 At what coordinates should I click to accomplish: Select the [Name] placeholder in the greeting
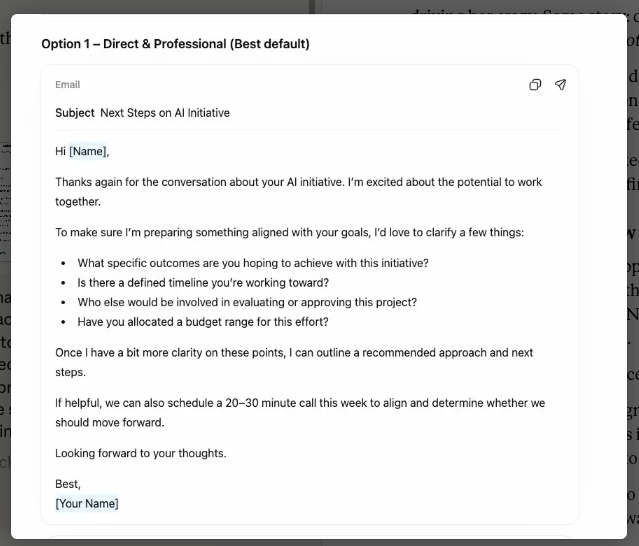pos(87,151)
